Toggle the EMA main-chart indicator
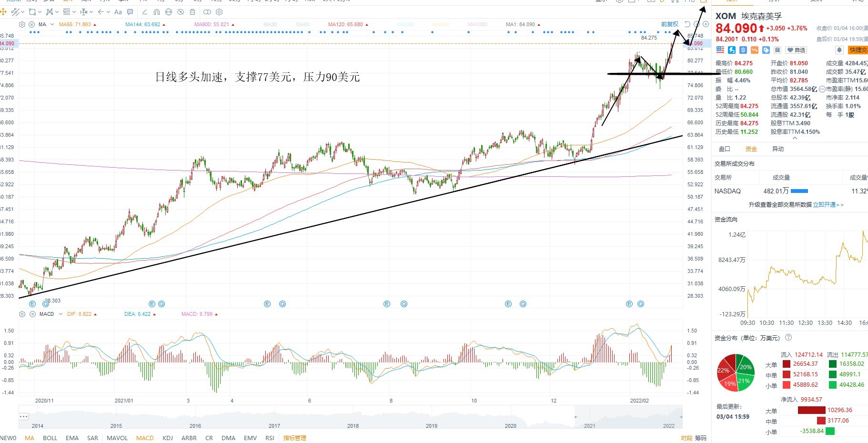Viewport: 868px width, 443px height. [72, 438]
